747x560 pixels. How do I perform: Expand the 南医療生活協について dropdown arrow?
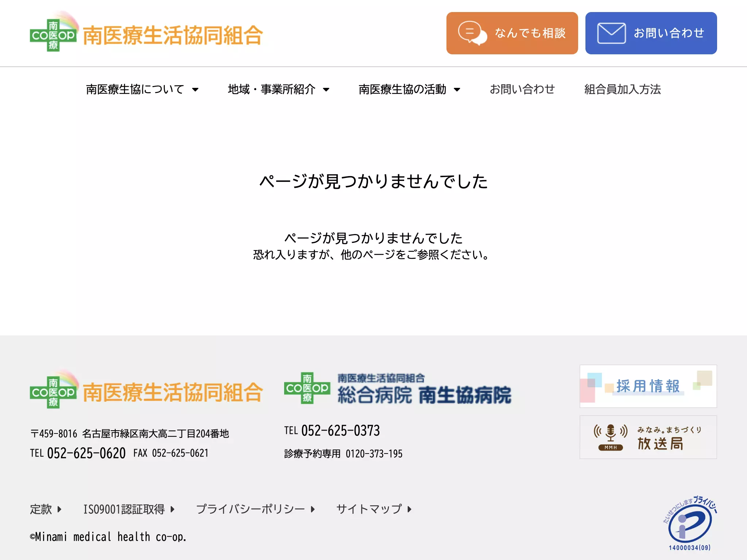pos(195,90)
